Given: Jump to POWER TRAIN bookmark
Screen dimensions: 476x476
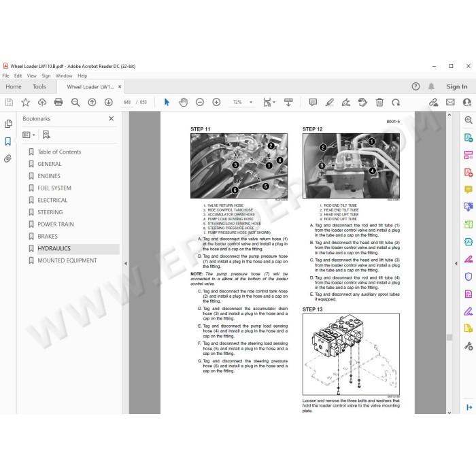Looking at the screenshot, I should [x=56, y=224].
